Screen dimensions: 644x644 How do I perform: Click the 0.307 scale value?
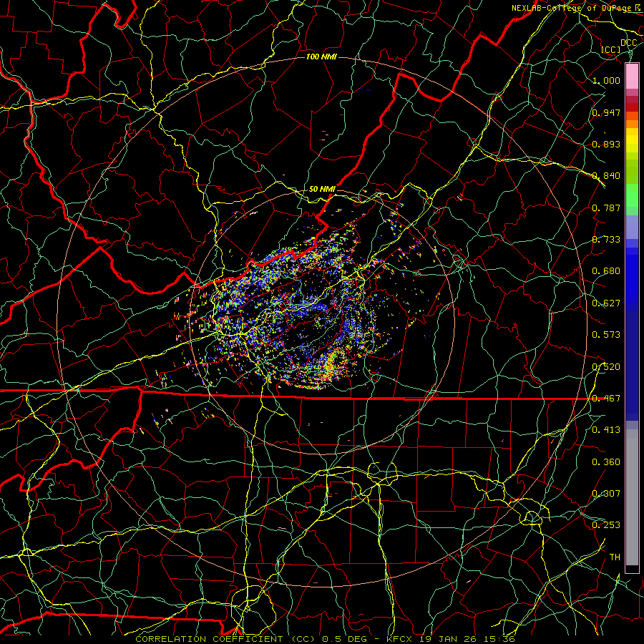click(606, 494)
